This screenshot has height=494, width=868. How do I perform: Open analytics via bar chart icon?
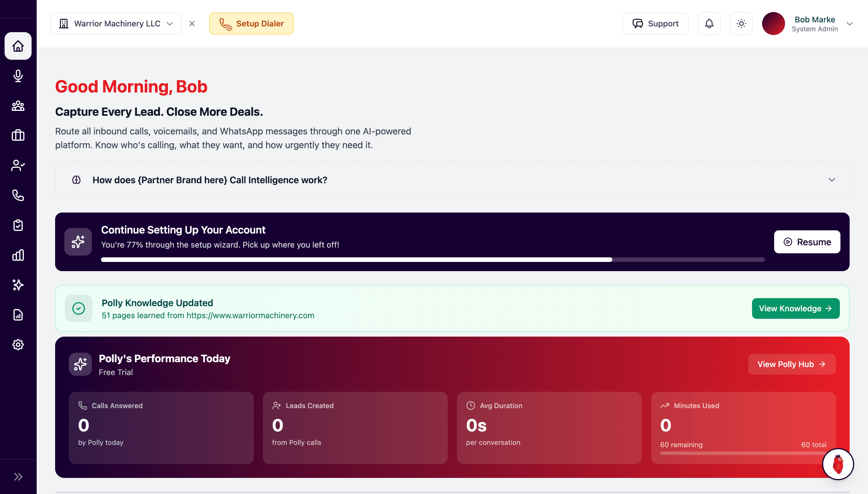tap(18, 255)
